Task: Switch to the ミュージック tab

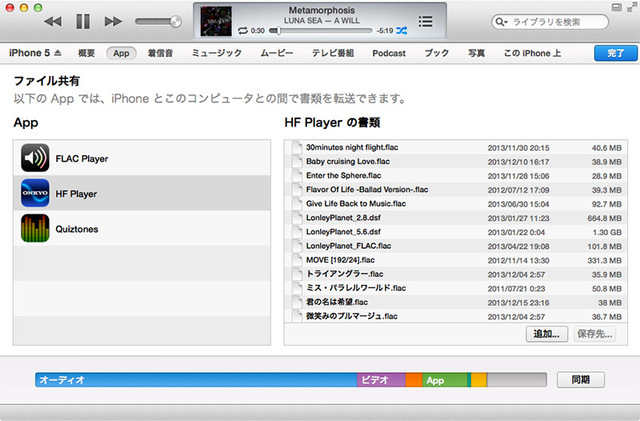Action: tap(216, 52)
